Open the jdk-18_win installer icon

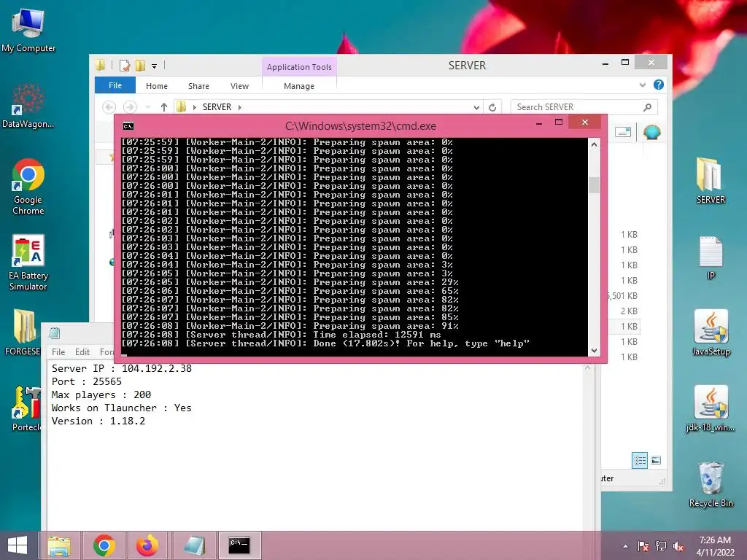pyautogui.click(x=711, y=408)
